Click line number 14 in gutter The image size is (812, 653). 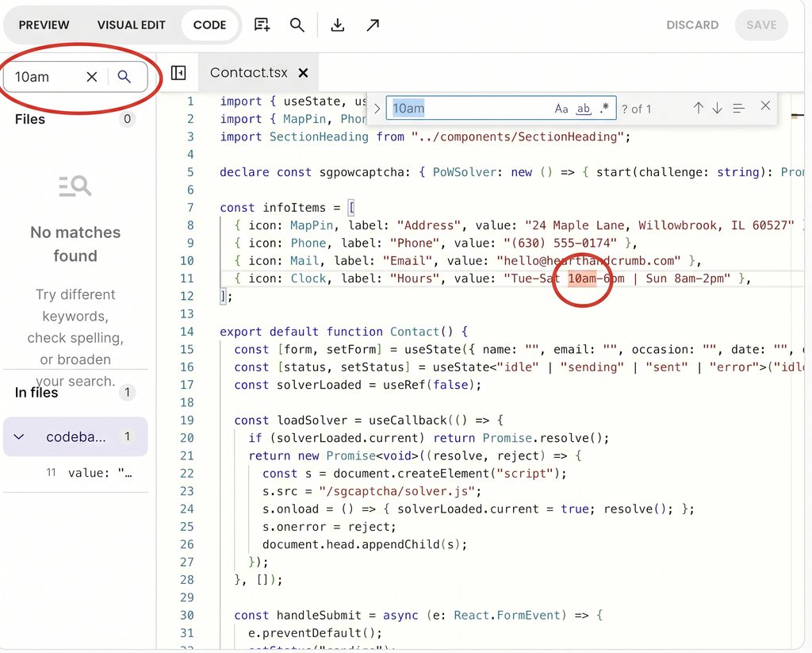(x=187, y=332)
